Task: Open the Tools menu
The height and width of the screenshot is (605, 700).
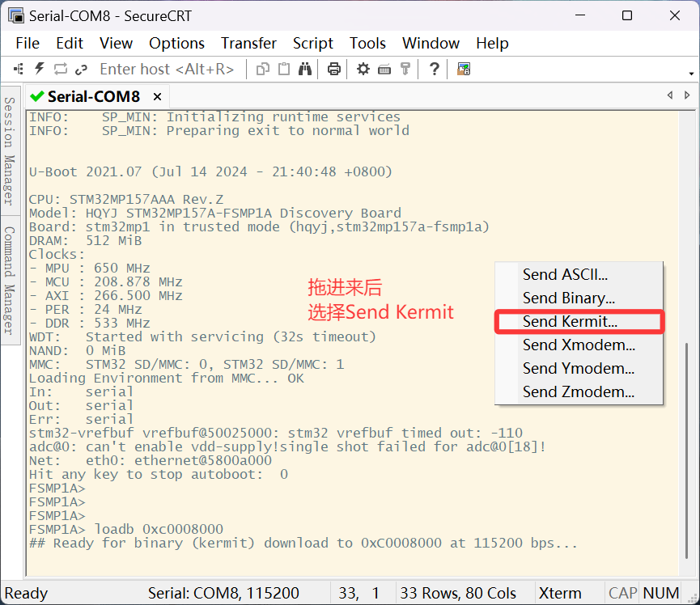Action: [367, 44]
